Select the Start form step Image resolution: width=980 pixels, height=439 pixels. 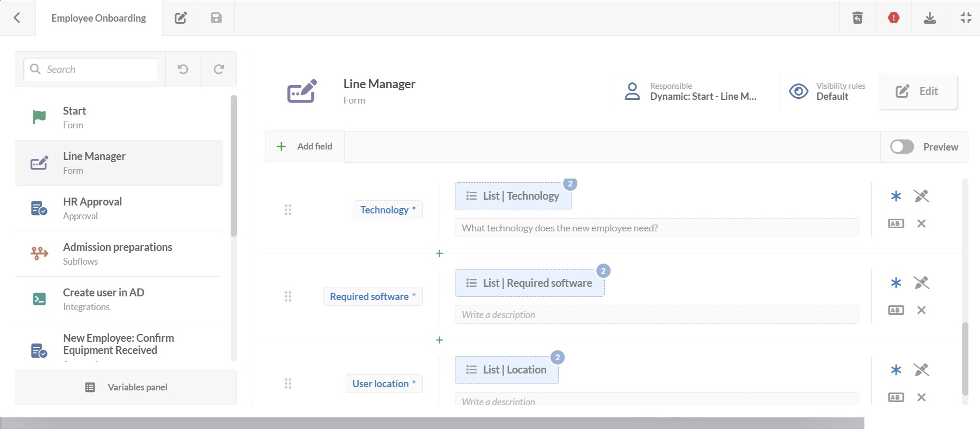(x=119, y=117)
